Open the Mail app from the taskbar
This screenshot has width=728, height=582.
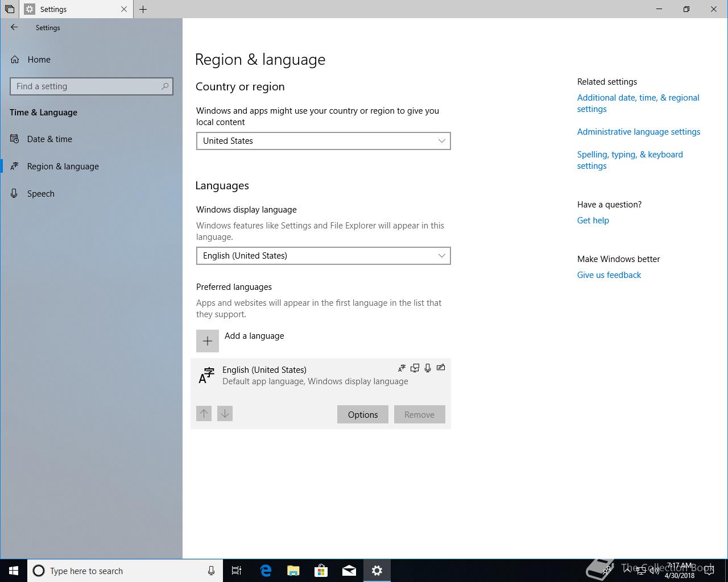pos(349,571)
